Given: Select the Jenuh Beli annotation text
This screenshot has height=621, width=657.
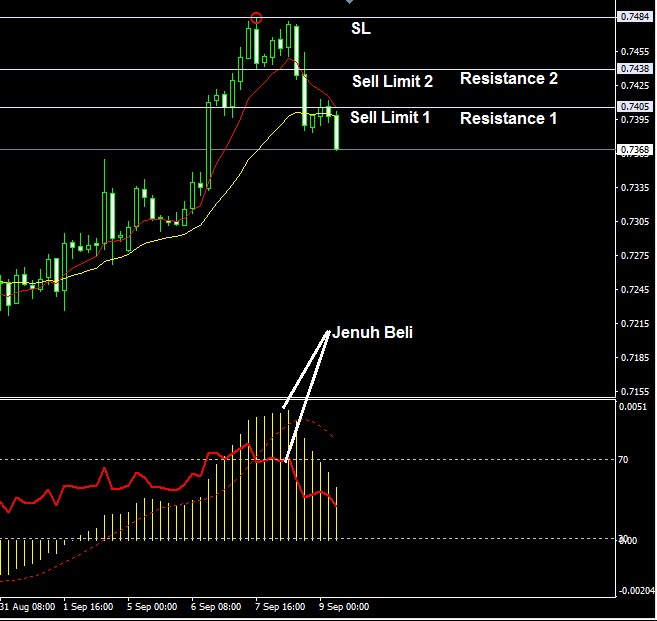Looking at the screenshot, I should 372,332.
